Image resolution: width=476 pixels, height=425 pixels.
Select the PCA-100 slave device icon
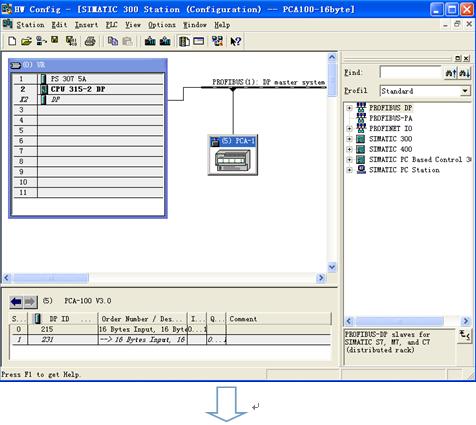(233, 155)
